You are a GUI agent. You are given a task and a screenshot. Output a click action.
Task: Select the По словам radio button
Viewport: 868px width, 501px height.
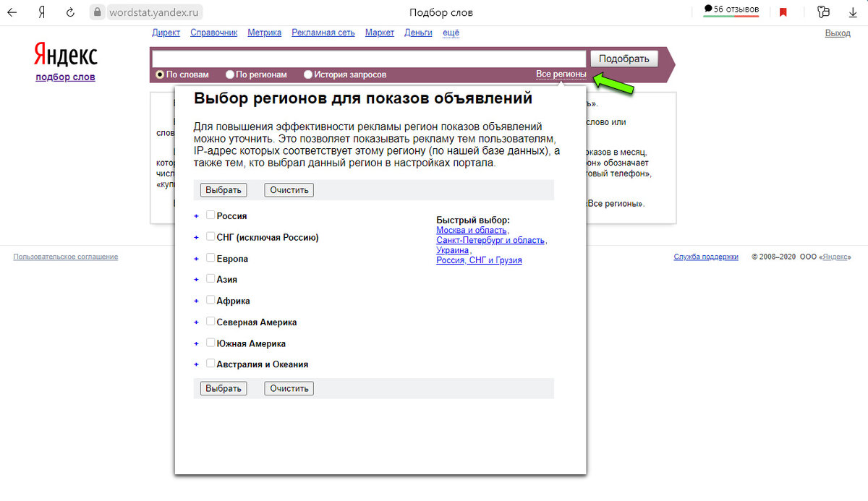(x=160, y=74)
